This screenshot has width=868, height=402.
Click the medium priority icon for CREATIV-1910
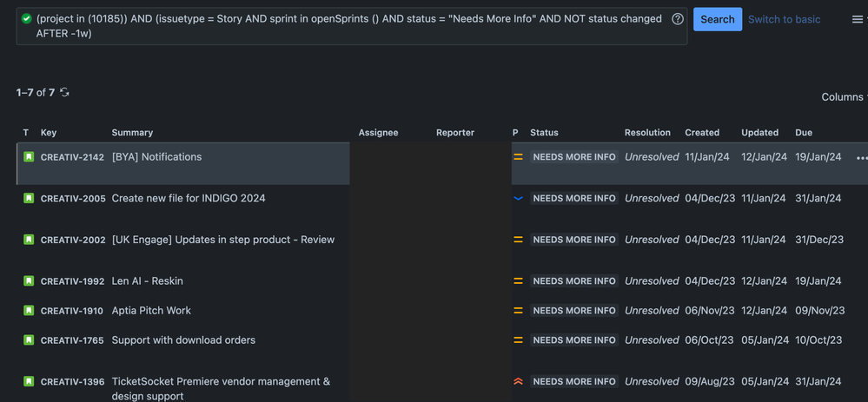tap(518, 310)
